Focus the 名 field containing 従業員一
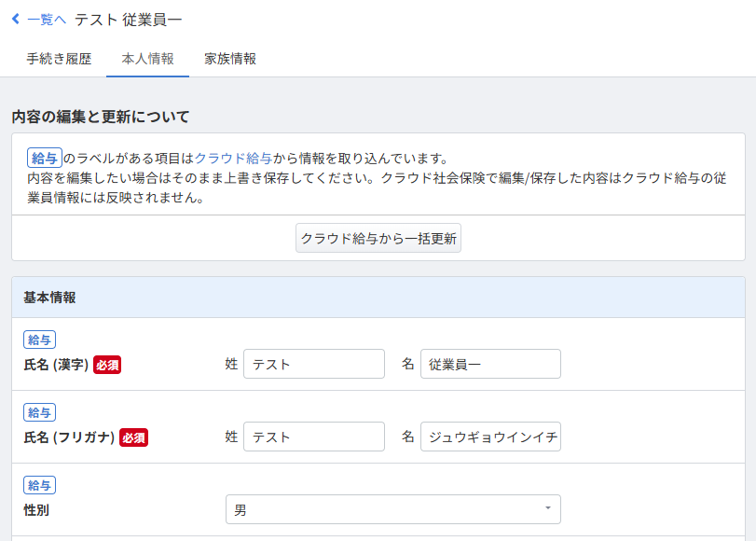Viewport: 756px width, 541px height. pos(490,364)
